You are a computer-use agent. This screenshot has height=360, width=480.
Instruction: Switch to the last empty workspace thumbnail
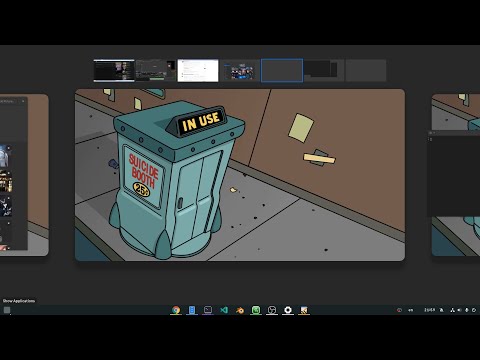[366, 70]
